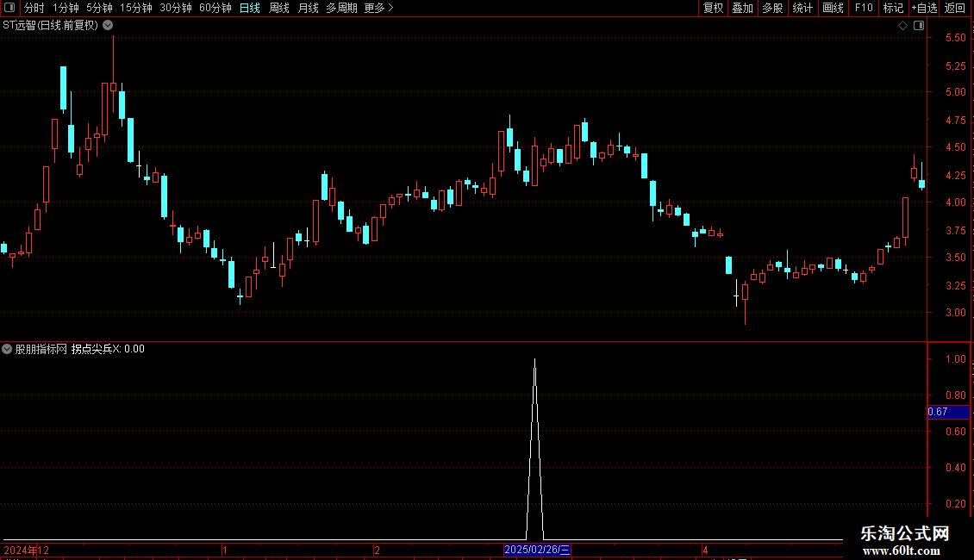This screenshot has height=560, width=974.
Task: Select the 5分钟 period tab
Action: pos(99,8)
